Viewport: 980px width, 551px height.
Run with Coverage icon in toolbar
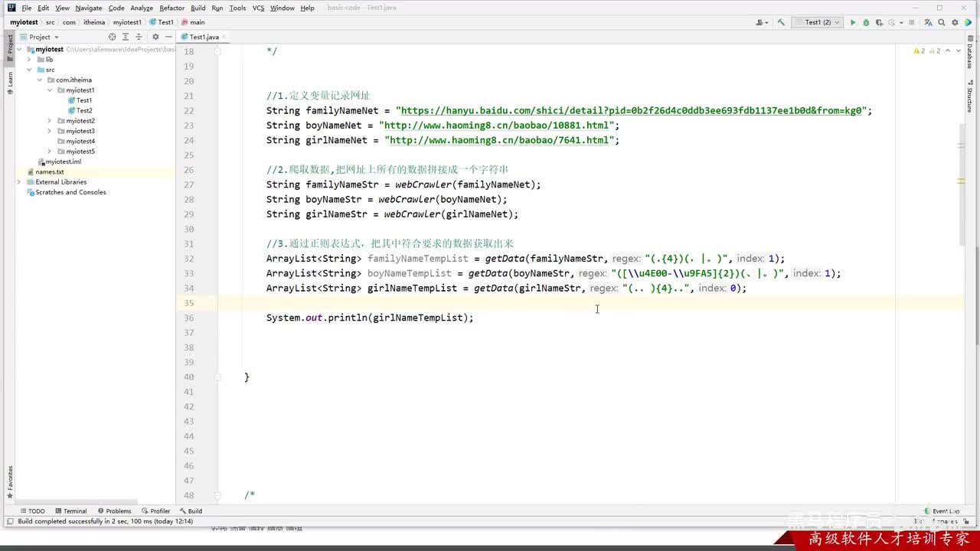click(879, 22)
